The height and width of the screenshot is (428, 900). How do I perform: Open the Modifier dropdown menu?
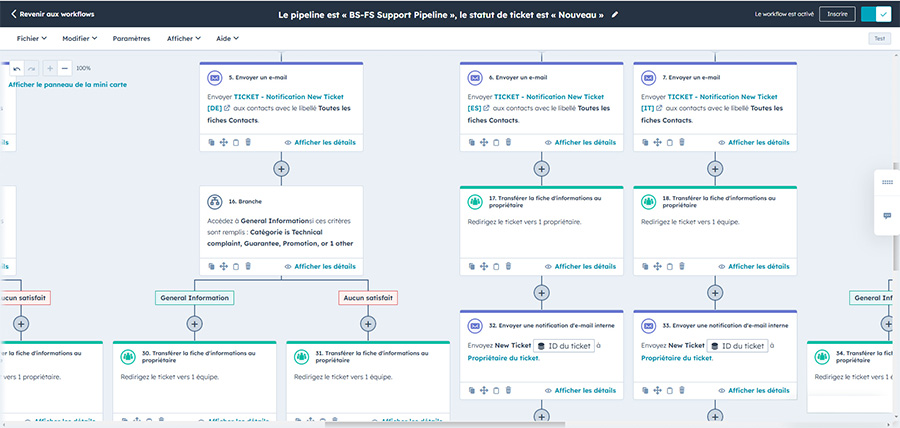[x=80, y=38]
